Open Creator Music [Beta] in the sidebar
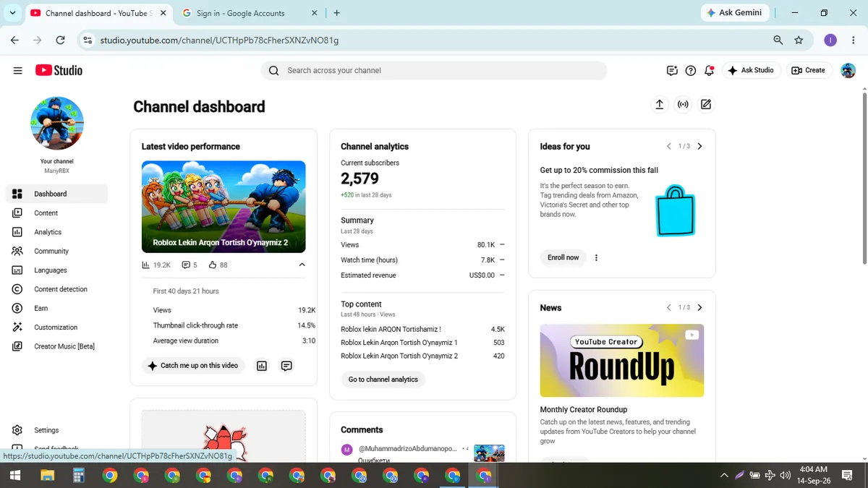 tap(56, 346)
